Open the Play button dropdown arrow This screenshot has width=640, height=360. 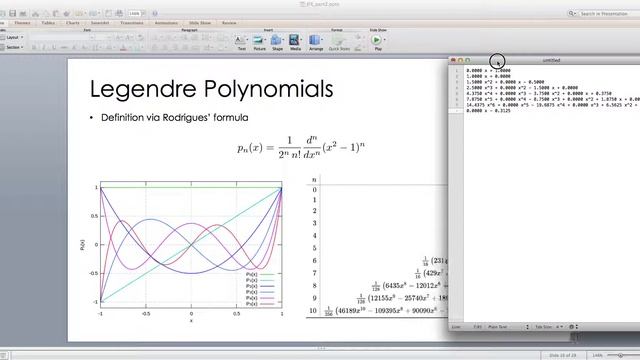tap(384, 40)
